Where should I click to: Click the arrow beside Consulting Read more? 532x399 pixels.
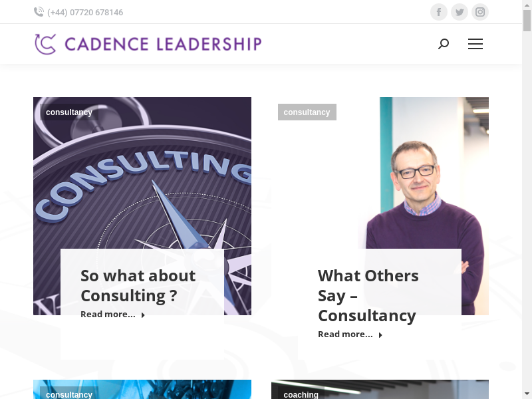143,315
